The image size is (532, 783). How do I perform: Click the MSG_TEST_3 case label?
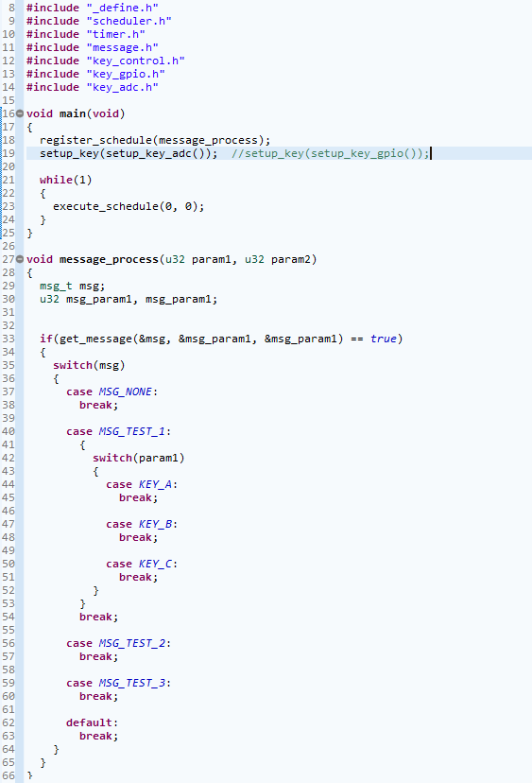pos(118,683)
